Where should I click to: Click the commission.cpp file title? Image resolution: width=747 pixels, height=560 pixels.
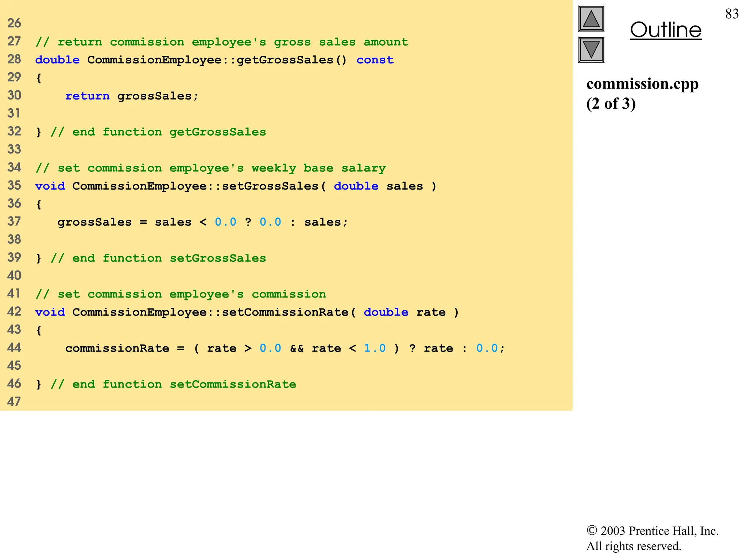pyautogui.click(x=642, y=84)
